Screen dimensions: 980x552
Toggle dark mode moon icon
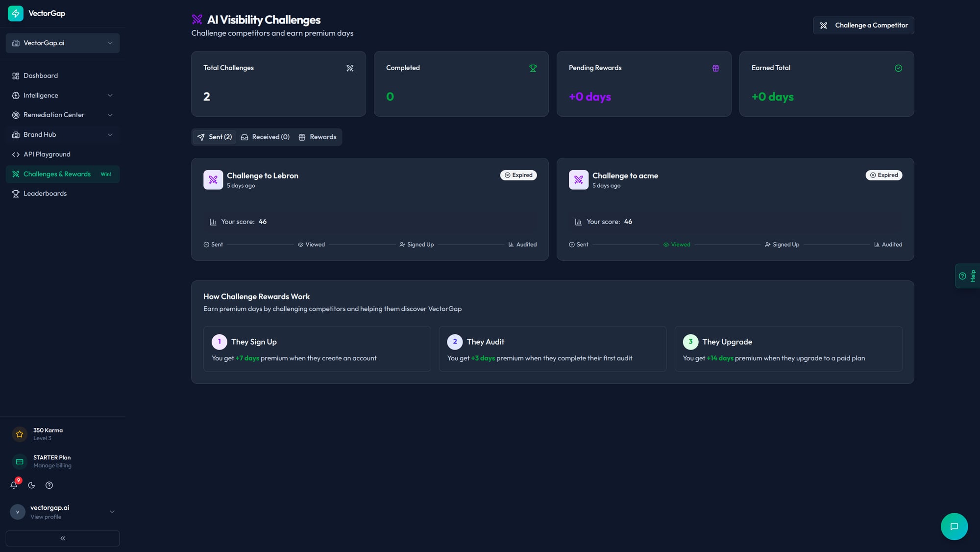(x=31, y=485)
